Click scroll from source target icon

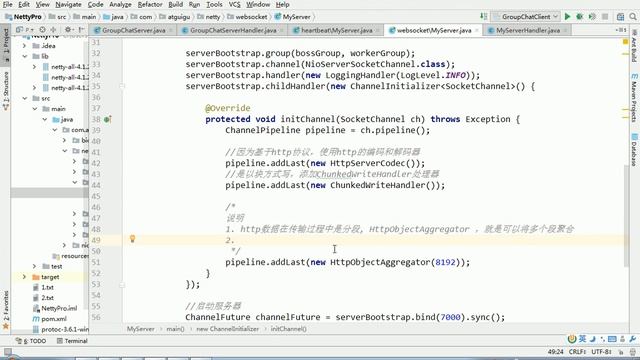tap(42, 30)
